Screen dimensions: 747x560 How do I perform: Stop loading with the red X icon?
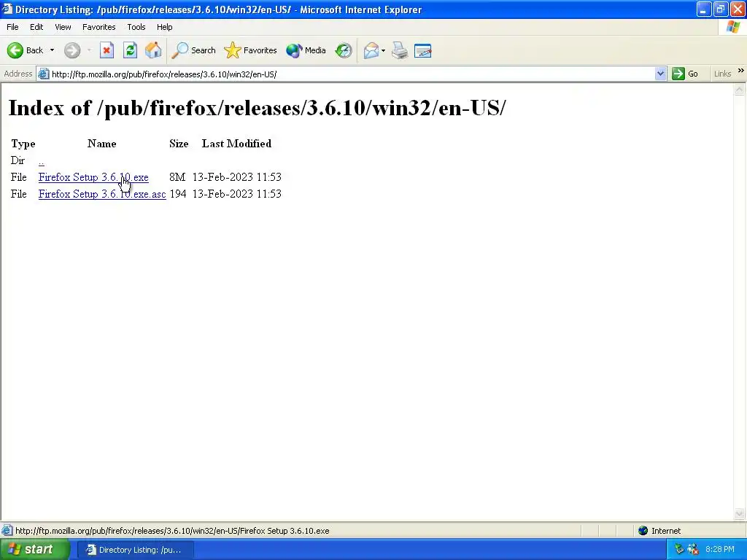point(107,50)
